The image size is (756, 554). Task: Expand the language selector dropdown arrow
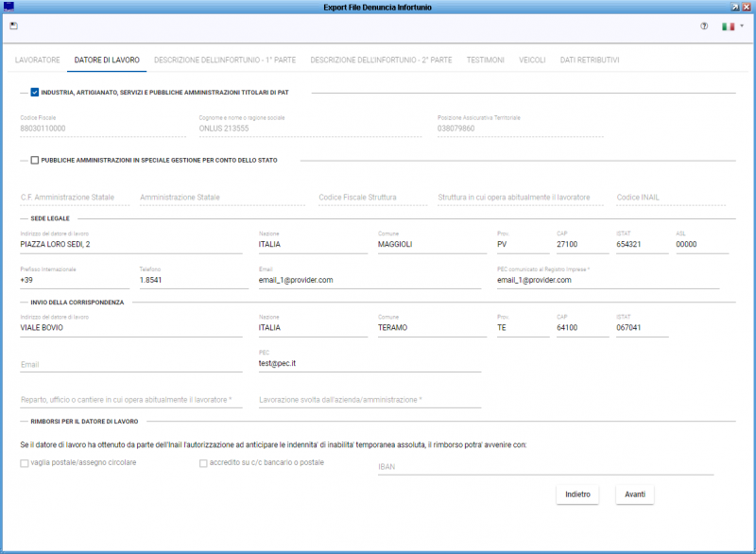click(x=742, y=26)
